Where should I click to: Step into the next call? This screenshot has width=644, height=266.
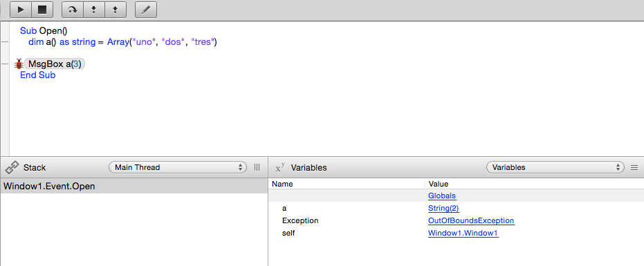pyautogui.click(x=94, y=10)
